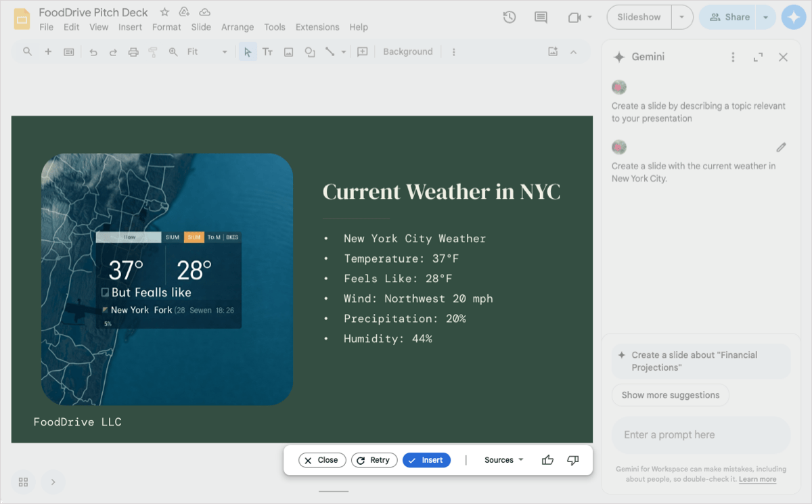812x504 pixels.
Task: Click the thumbs down feedback icon
Action: click(573, 460)
